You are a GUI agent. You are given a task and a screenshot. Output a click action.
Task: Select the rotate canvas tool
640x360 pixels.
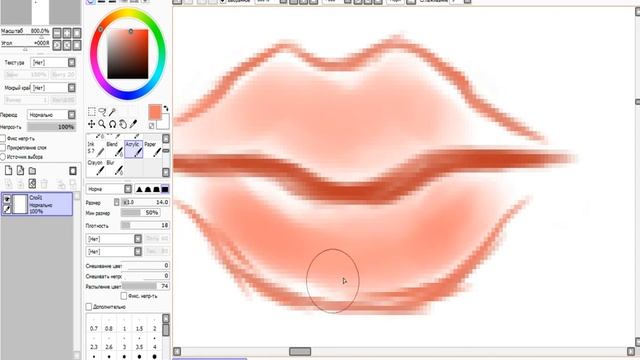[x=112, y=124]
